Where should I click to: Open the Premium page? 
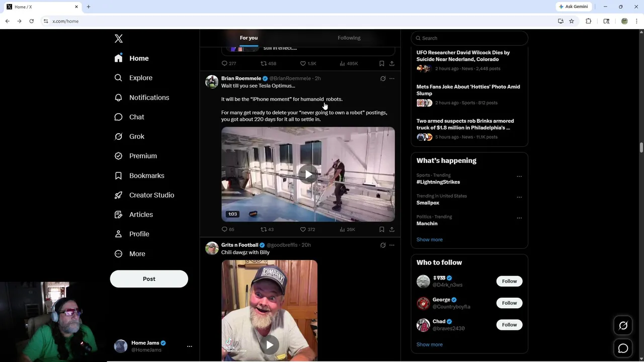click(x=136, y=156)
